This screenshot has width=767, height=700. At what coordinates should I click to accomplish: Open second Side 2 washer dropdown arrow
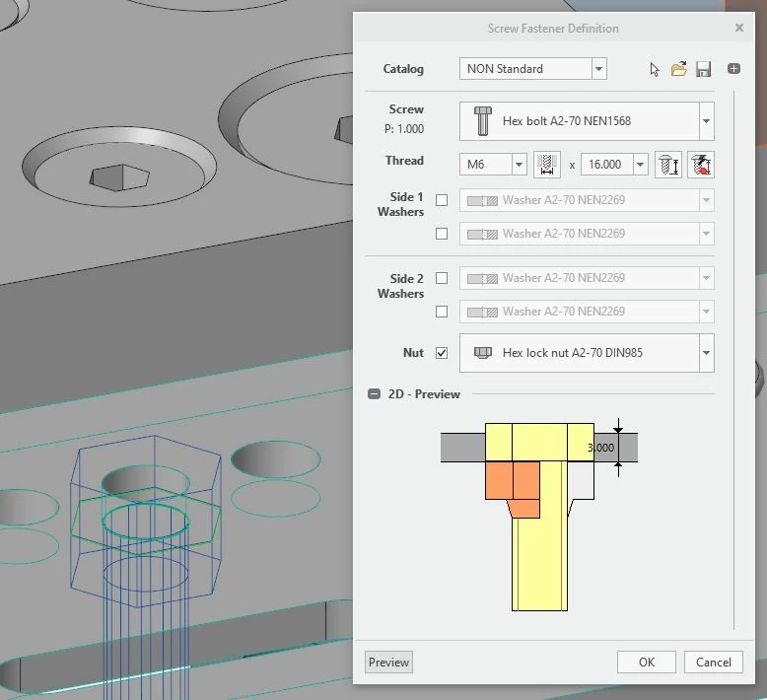click(706, 312)
